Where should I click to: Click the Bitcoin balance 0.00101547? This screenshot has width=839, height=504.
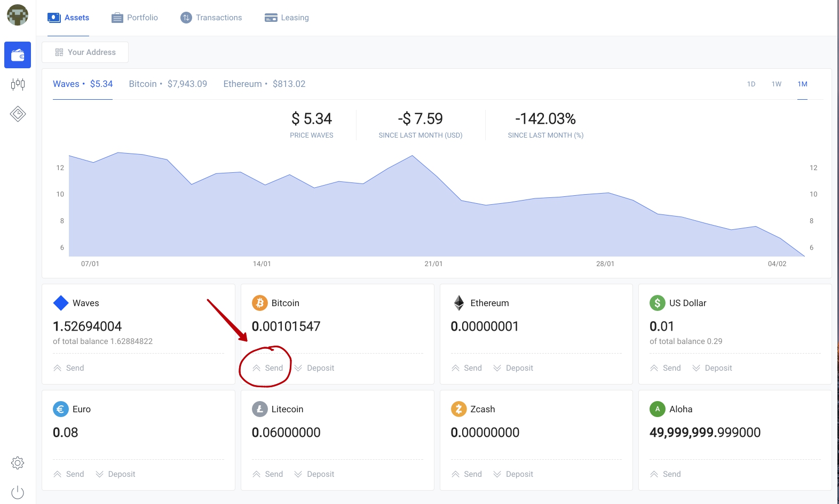[286, 326]
